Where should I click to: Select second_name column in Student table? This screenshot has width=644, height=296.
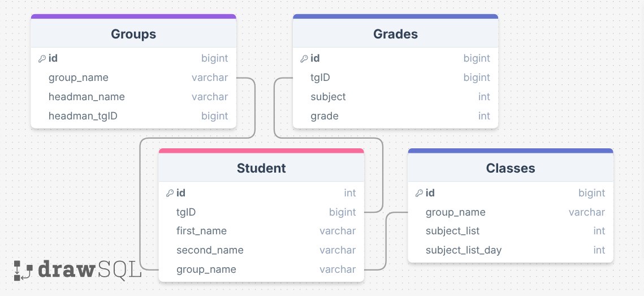[x=261, y=250]
